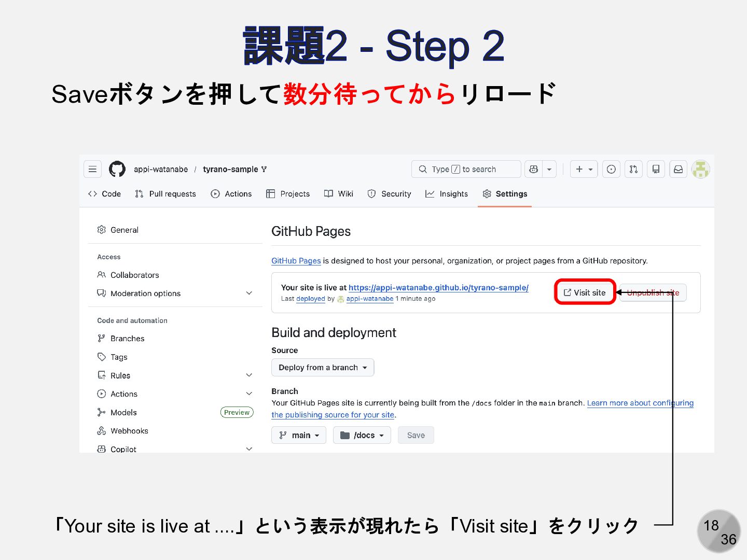The image size is (747, 560).
Task: Click the sidebar Actions play icon
Action: point(102,394)
